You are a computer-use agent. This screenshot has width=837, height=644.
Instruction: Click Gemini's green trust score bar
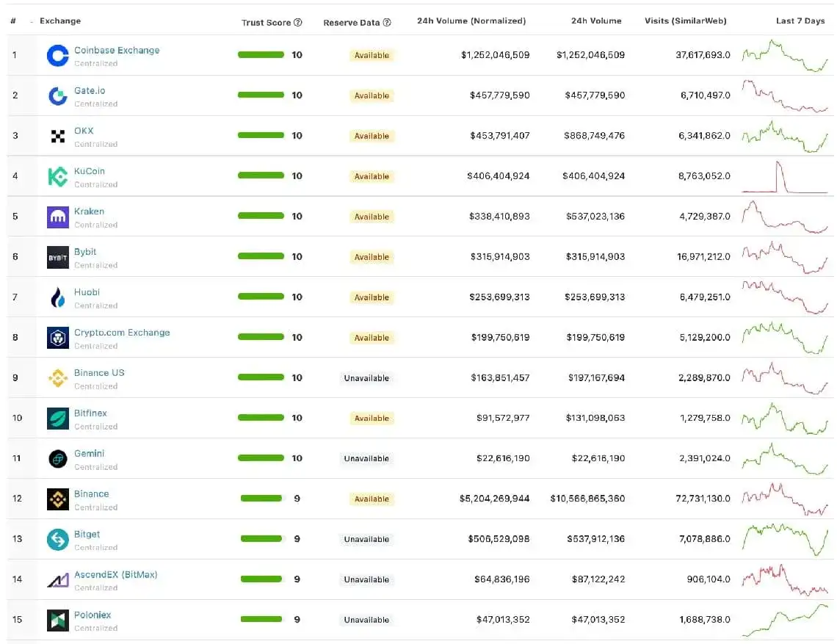[261, 458]
